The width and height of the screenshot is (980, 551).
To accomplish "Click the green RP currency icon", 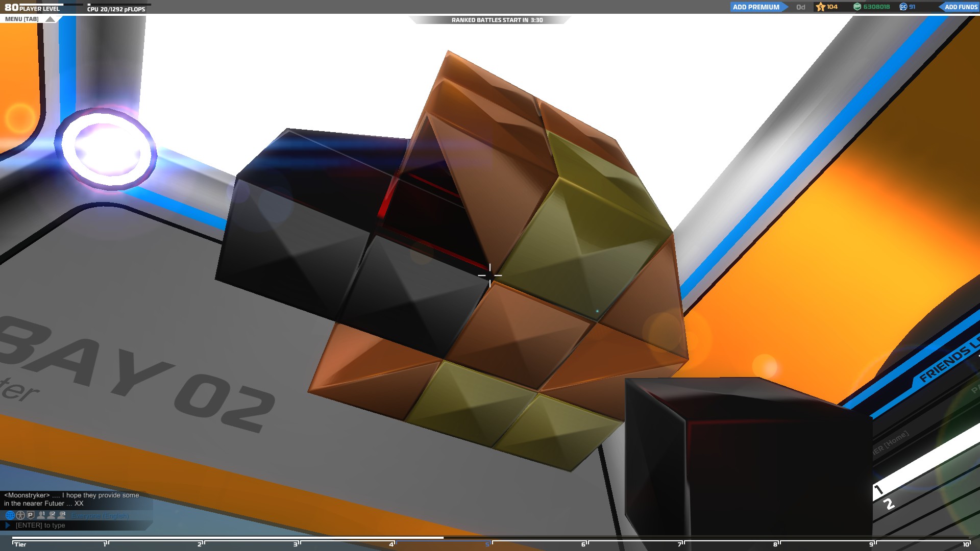I will pyautogui.click(x=857, y=7).
